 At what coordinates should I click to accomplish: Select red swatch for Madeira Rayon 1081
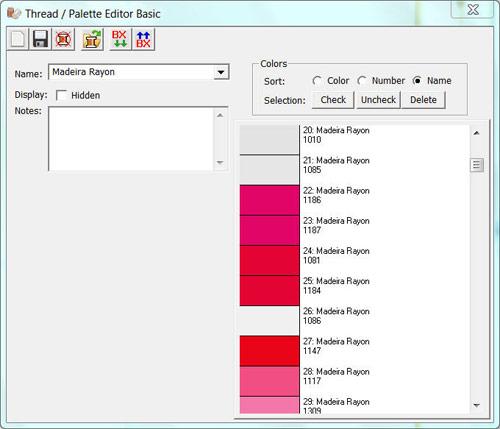point(269,260)
